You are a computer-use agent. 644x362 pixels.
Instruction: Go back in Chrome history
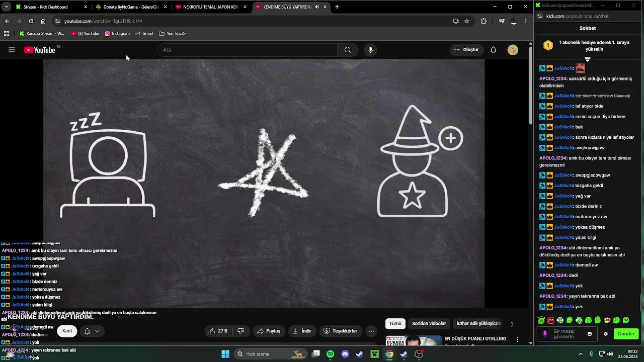(x=7, y=21)
